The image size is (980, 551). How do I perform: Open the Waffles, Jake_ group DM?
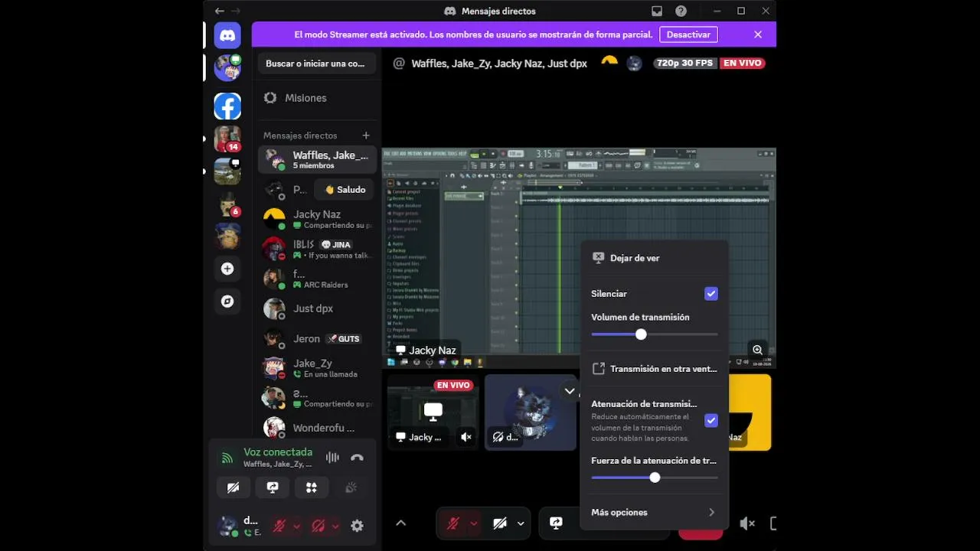317,160
